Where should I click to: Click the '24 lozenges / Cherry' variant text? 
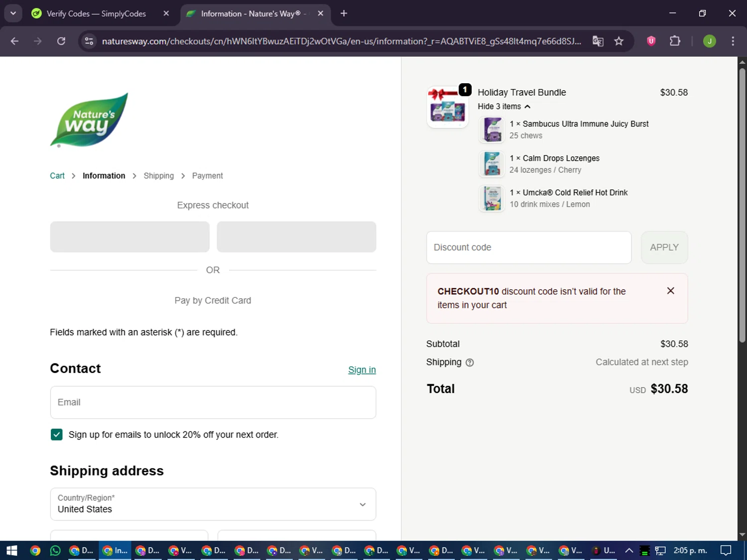click(545, 170)
